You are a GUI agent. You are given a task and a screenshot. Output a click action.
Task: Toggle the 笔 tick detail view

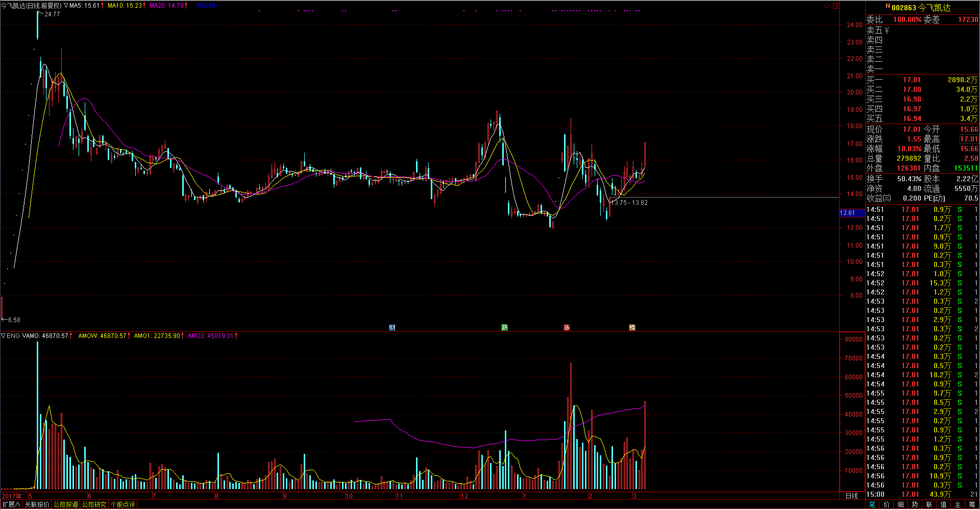click(872, 504)
